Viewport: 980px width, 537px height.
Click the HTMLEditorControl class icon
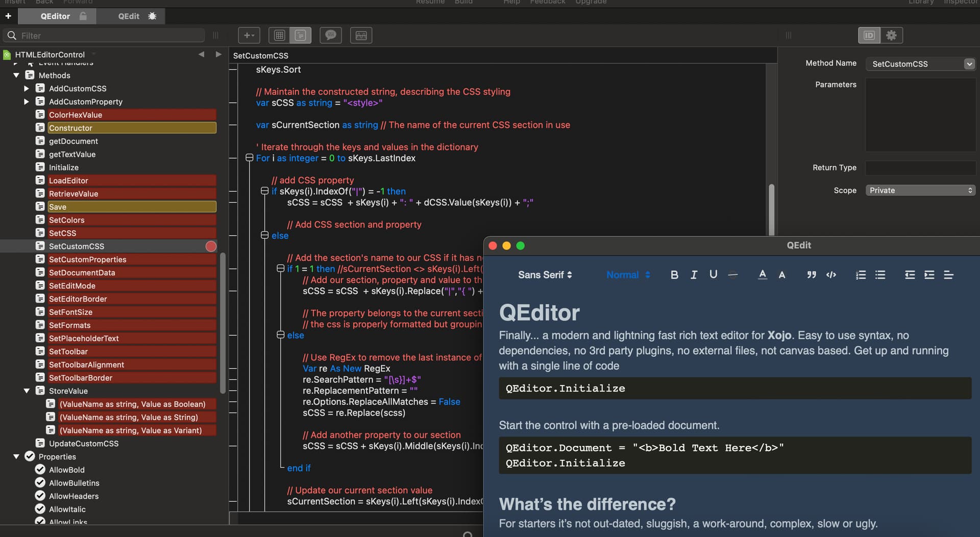click(7, 55)
